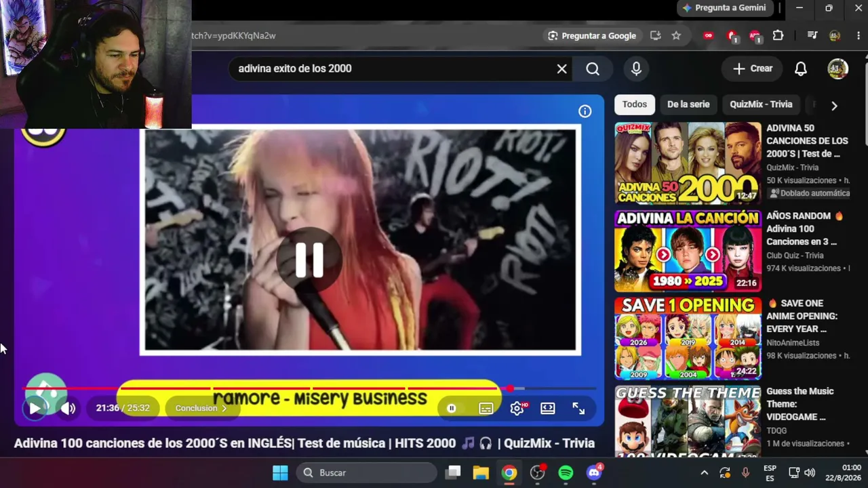The image size is (868, 488).
Task: Open Chrome media controls icon
Action: (812, 36)
